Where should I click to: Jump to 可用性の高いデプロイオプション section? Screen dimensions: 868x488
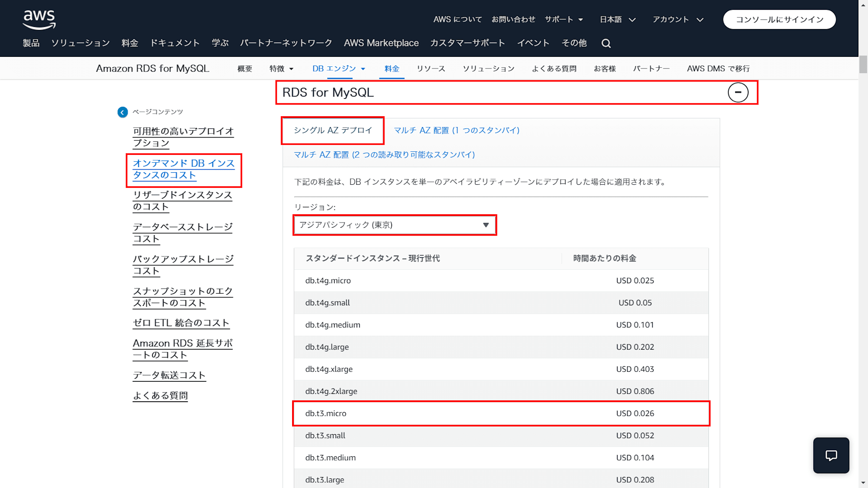(x=183, y=137)
